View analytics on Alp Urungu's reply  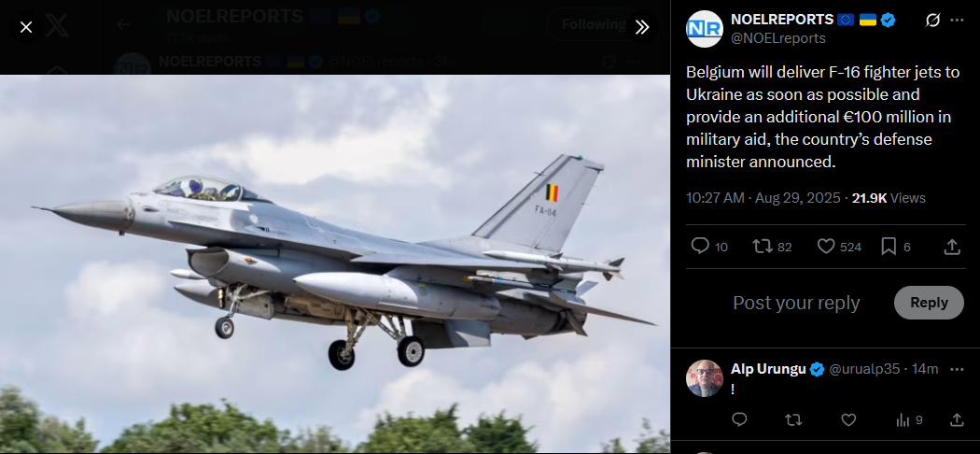(x=909, y=420)
